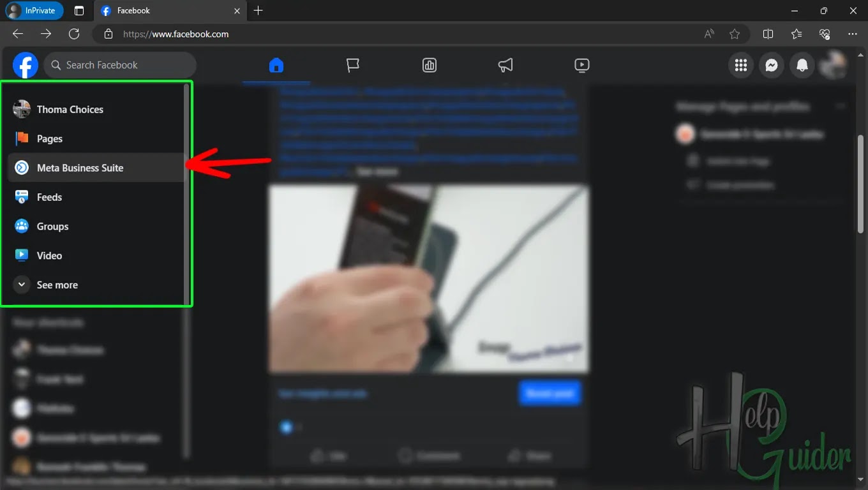Open the Video tab icon in the top bar

(x=581, y=65)
